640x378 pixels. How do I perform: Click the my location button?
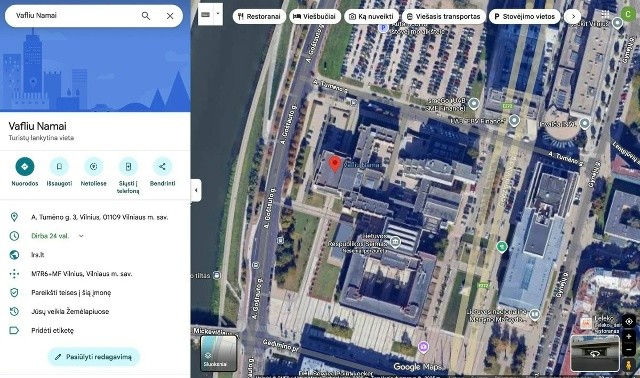pos(629,322)
